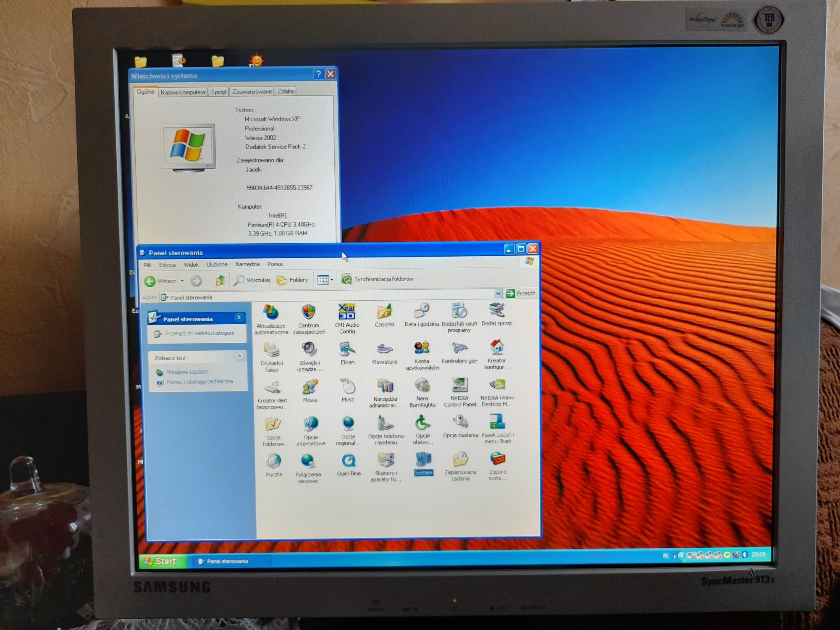Switch to the Sprzęt tab

pyautogui.click(x=218, y=92)
